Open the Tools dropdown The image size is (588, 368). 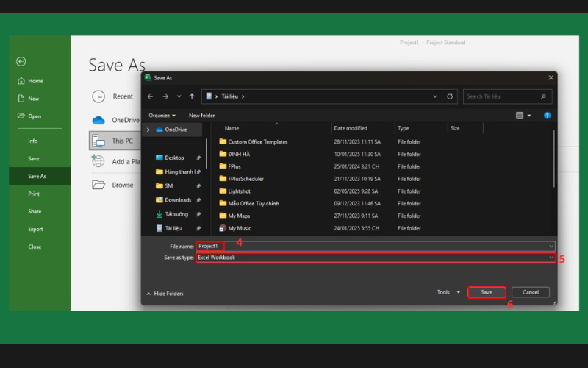pyautogui.click(x=448, y=292)
